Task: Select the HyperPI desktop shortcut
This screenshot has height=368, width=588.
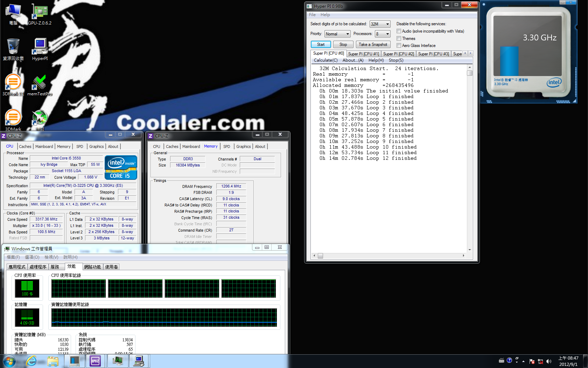Action: [40, 49]
